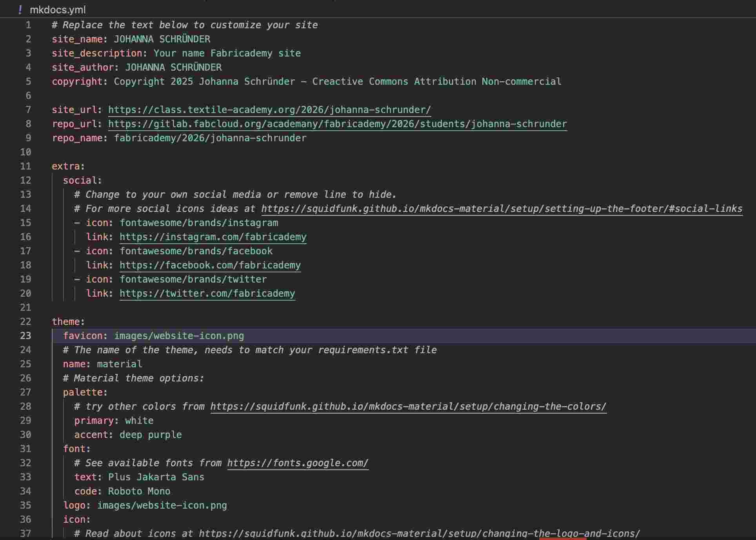The width and height of the screenshot is (756, 540).
Task: Click the logo path on line 35
Action: [162, 505]
